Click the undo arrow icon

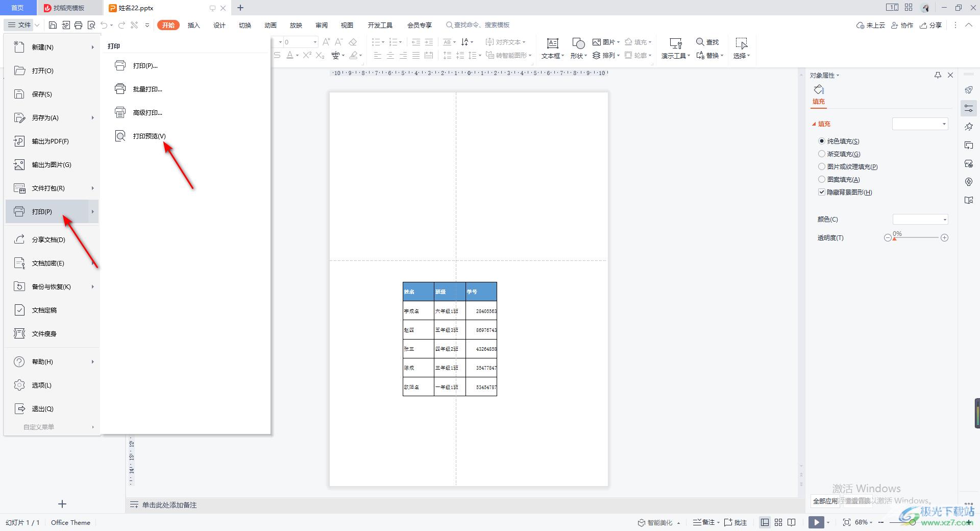click(104, 25)
